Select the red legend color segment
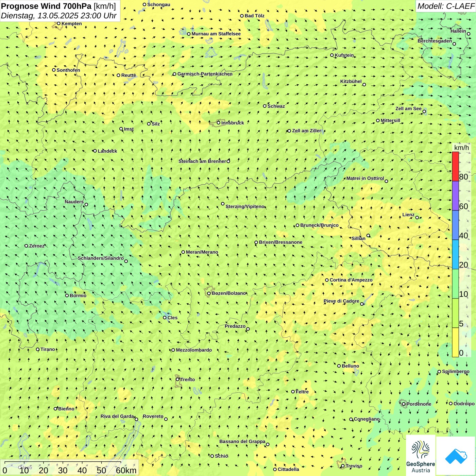476x476 pixels. coord(455,166)
